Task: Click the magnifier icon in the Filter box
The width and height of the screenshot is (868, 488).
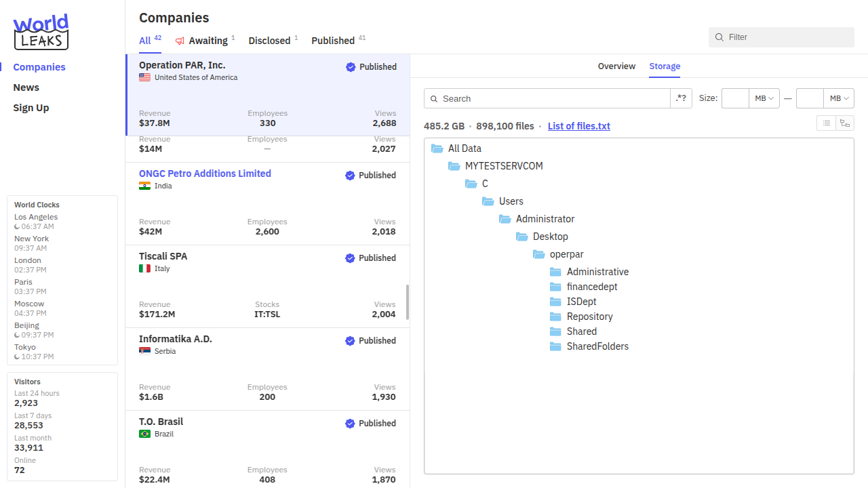Action: point(719,37)
